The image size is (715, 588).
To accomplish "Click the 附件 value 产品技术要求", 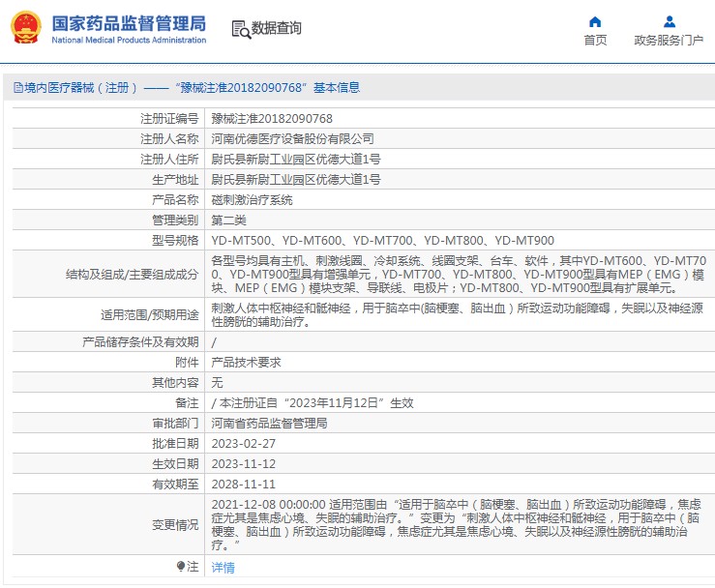I will click(246, 362).
